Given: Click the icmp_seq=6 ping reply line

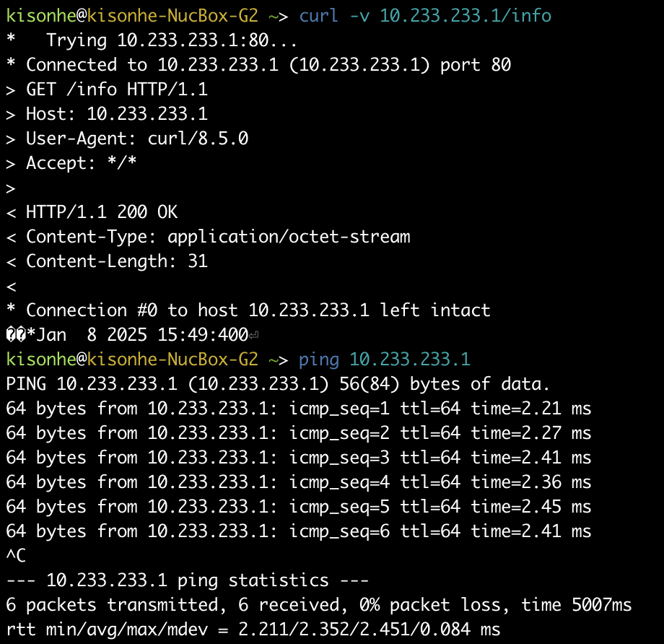Looking at the screenshot, I should (299, 531).
